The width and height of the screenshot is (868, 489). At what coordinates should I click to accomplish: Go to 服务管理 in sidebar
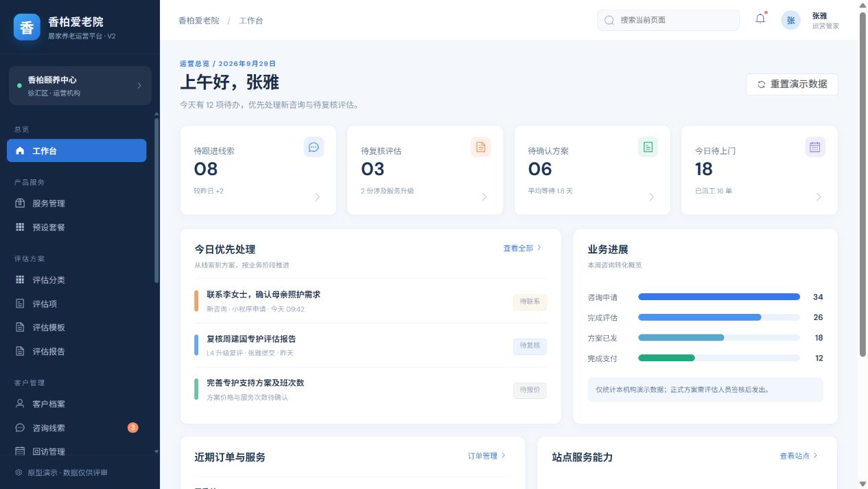pos(77,203)
